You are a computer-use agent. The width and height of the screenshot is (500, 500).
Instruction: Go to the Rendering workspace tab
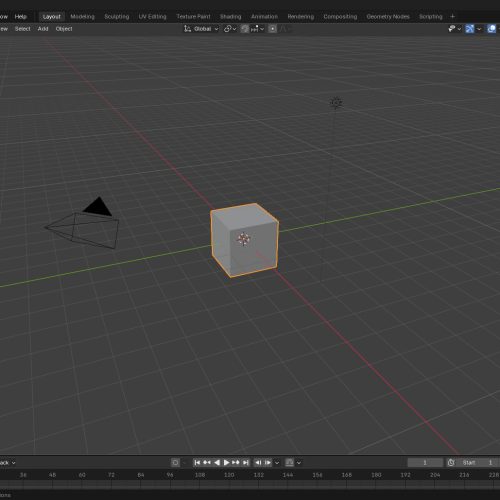tap(301, 17)
